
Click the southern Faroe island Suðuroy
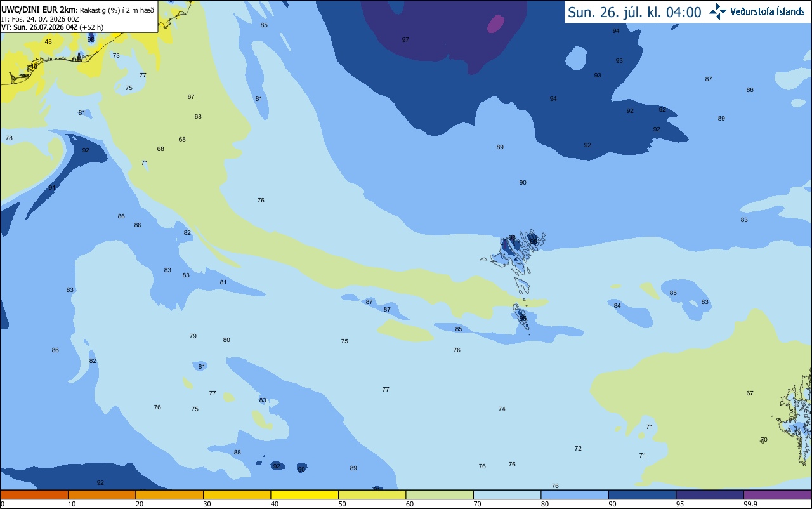click(521, 317)
